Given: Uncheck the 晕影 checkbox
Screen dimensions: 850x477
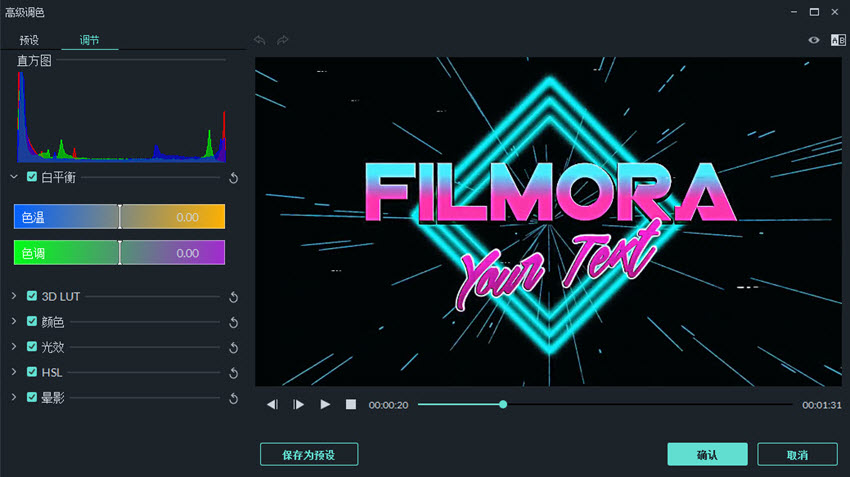Looking at the screenshot, I should 32,397.
